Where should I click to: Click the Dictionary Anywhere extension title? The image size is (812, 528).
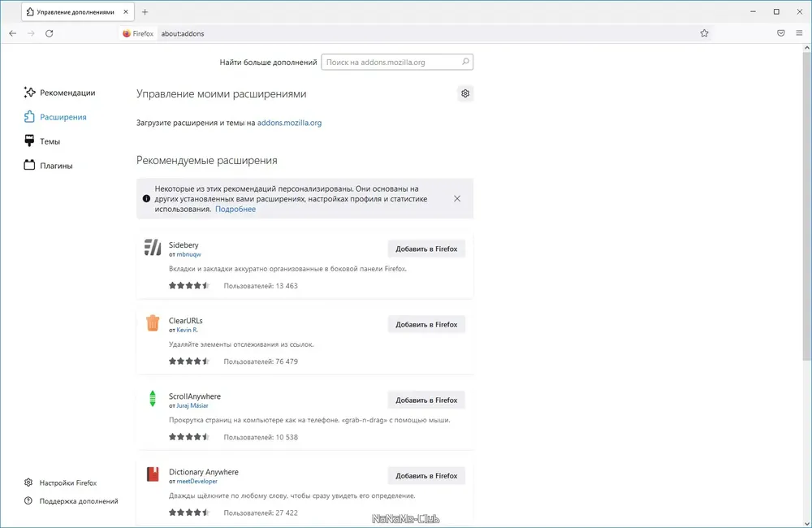click(x=204, y=472)
